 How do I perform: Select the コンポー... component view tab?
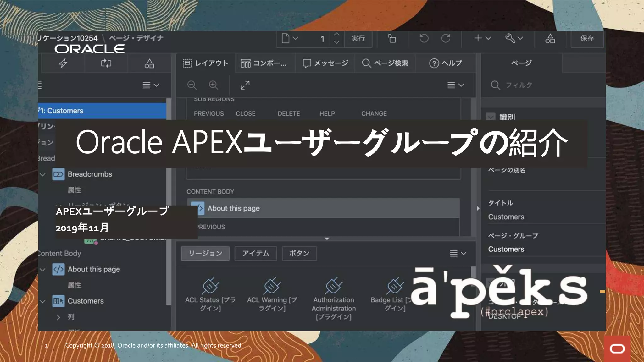264,63
